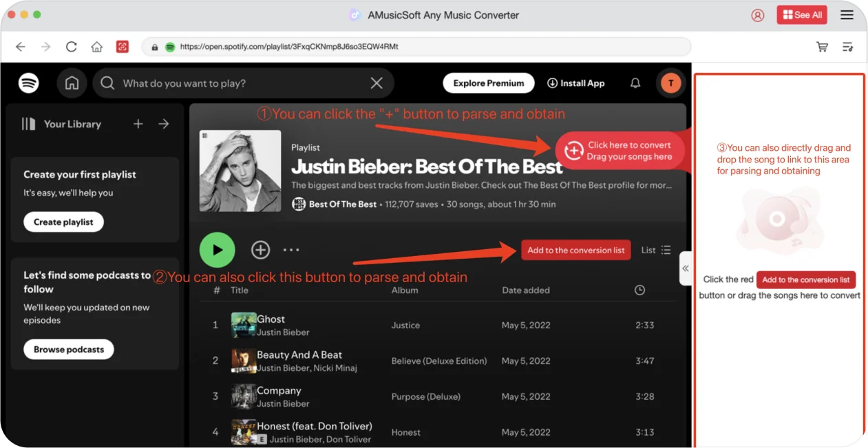The width and height of the screenshot is (868, 448).
Task: Click Add to the conversion list in playlist
Action: (576, 250)
